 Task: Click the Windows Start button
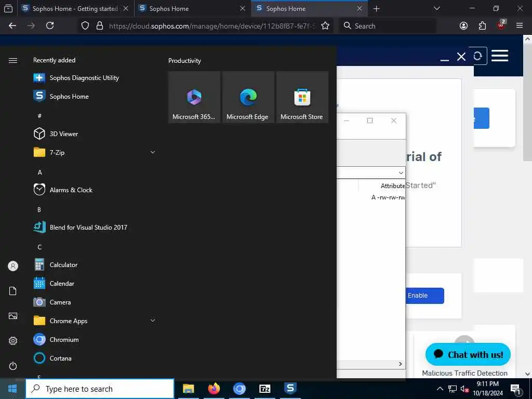click(x=12, y=389)
